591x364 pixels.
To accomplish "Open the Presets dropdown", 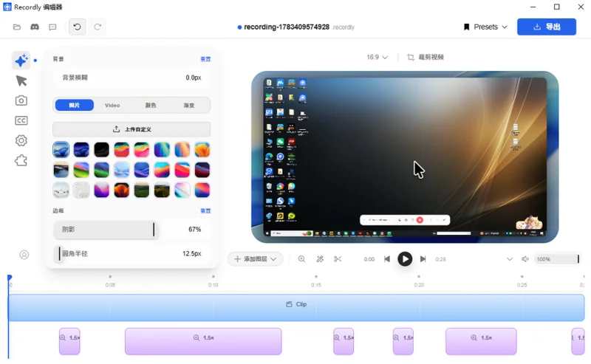I will point(485,27).
